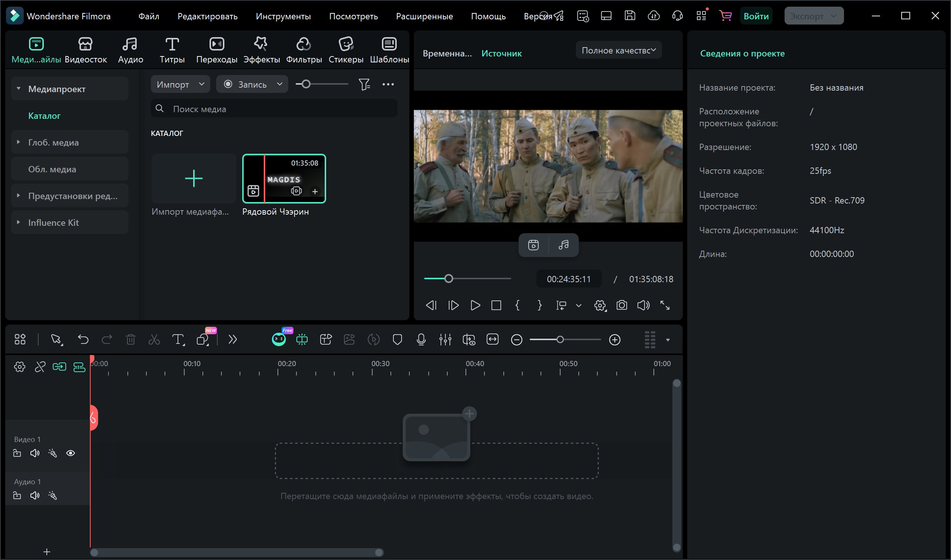Open the audio mixer icon
The height and width of the screenshot is (560, 951).
click(x=445, y=340)
